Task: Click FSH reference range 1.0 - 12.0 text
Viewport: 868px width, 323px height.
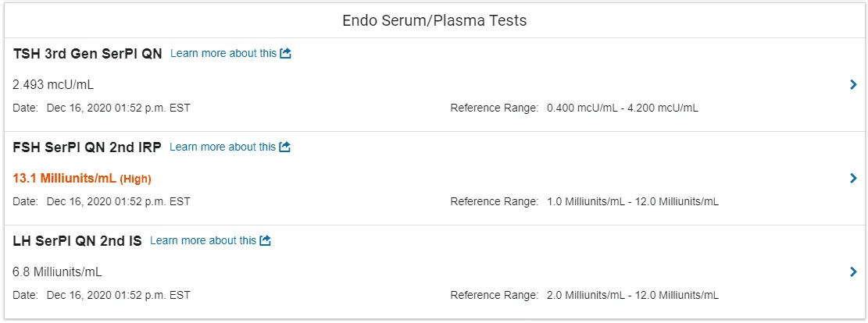Action: click(x=633, y=201)
